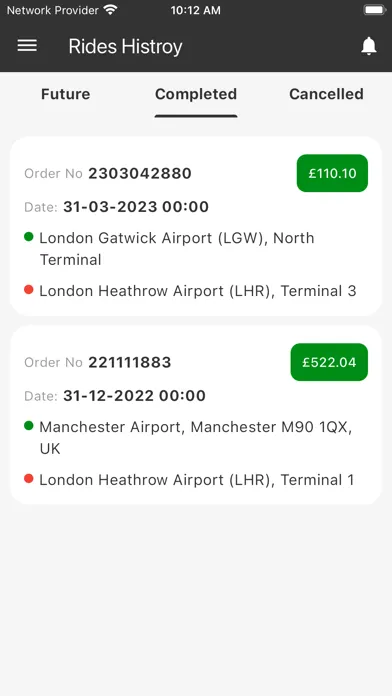Open order number 221111883
Image resolution: width=392 pixels, height=696 pixels.
(x=130, y=362)
